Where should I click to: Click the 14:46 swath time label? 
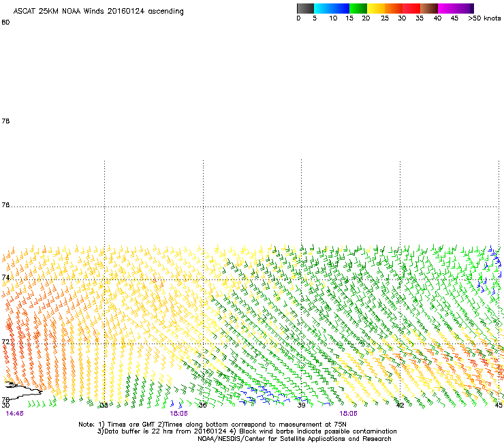tap(14, 414)
